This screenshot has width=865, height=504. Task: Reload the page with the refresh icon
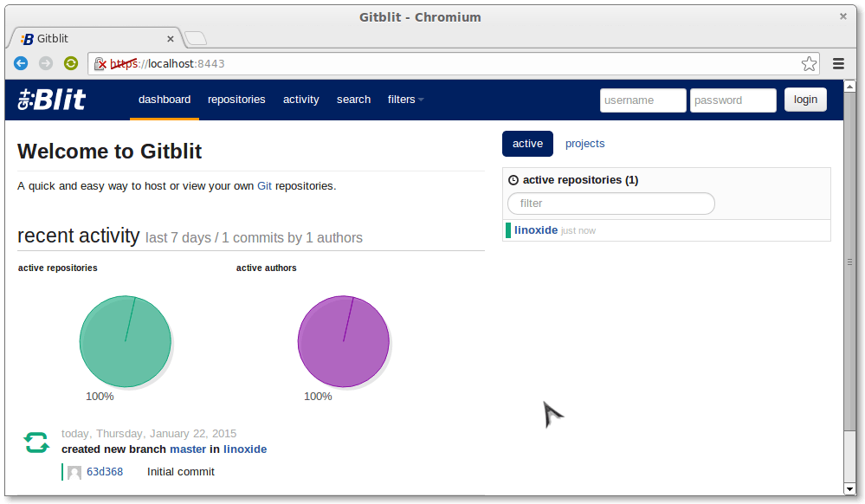70,63
